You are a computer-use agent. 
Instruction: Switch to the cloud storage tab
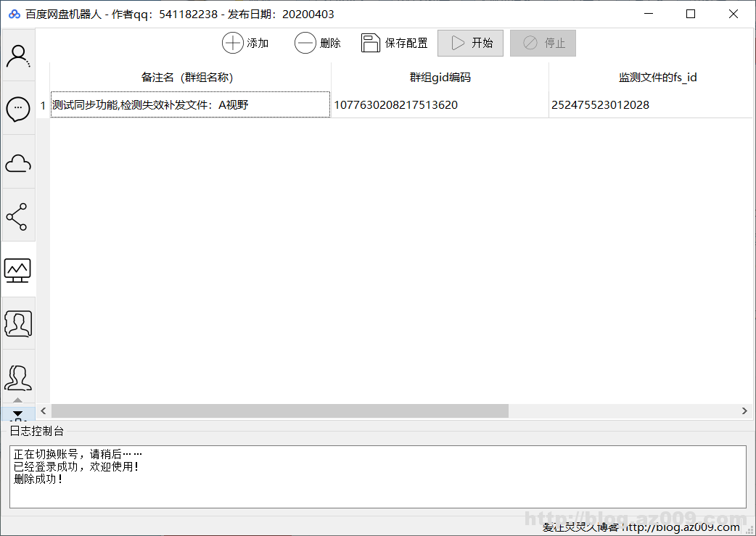(18, 163)
